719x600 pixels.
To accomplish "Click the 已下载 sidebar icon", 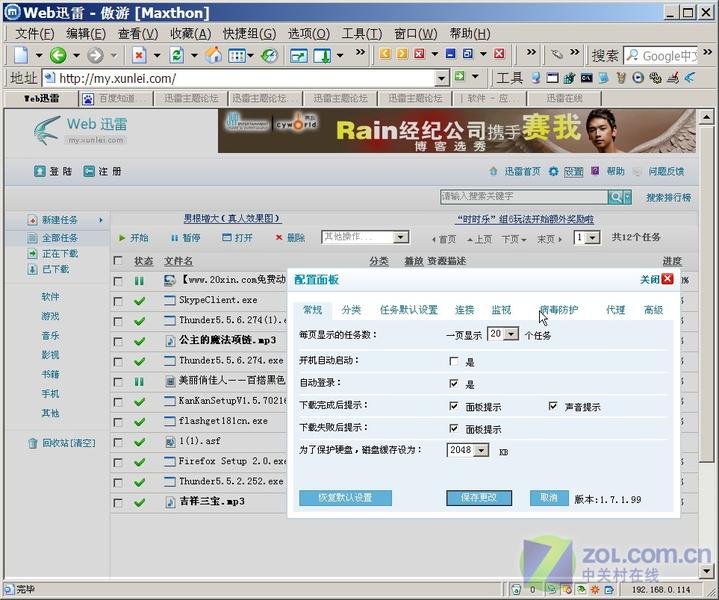I will 32,269.
